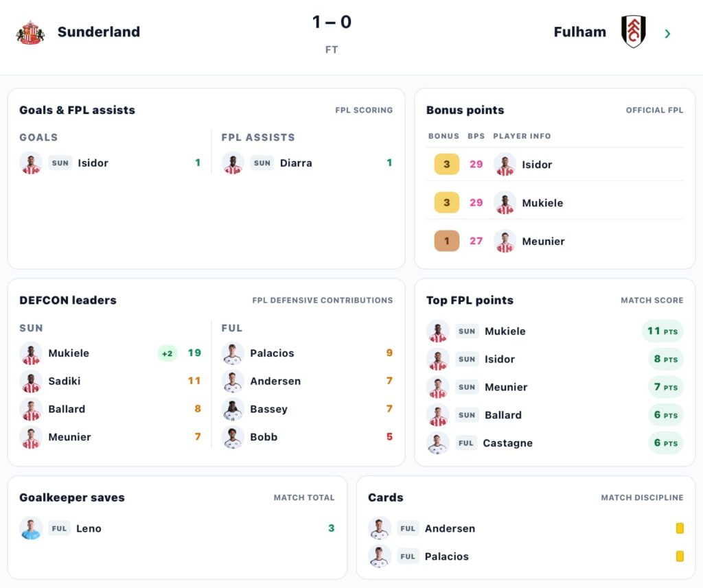Click the Sunderland team name header
This screenshot has height=588, width=703.
click(x=99, y=32)
